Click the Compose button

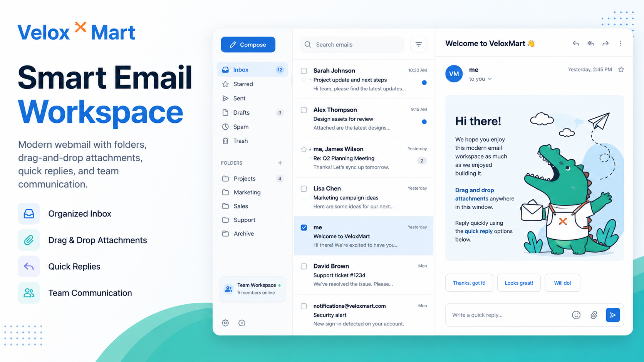pyautogui.click(x=248, y=45)
